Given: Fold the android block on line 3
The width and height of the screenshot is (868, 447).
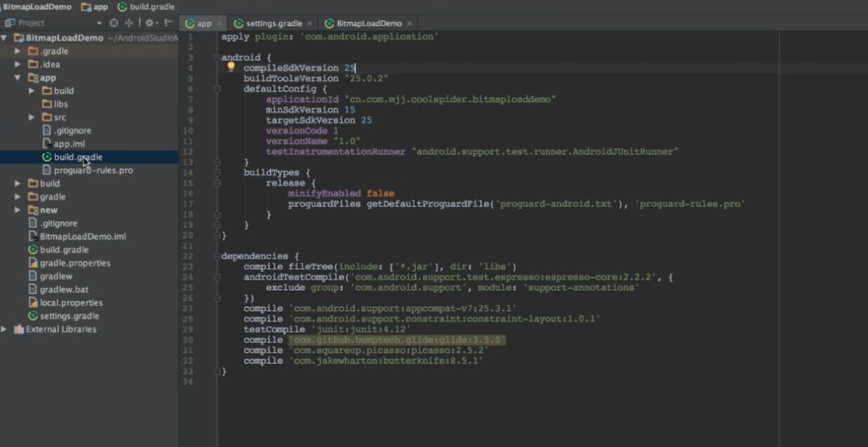Looking at the screenshot, I should click(217, 57).
